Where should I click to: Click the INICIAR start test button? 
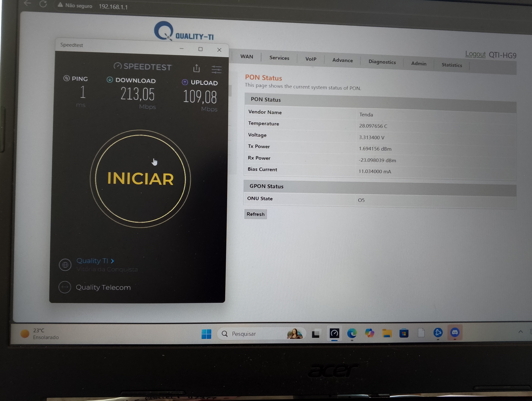tap(140, 179)
